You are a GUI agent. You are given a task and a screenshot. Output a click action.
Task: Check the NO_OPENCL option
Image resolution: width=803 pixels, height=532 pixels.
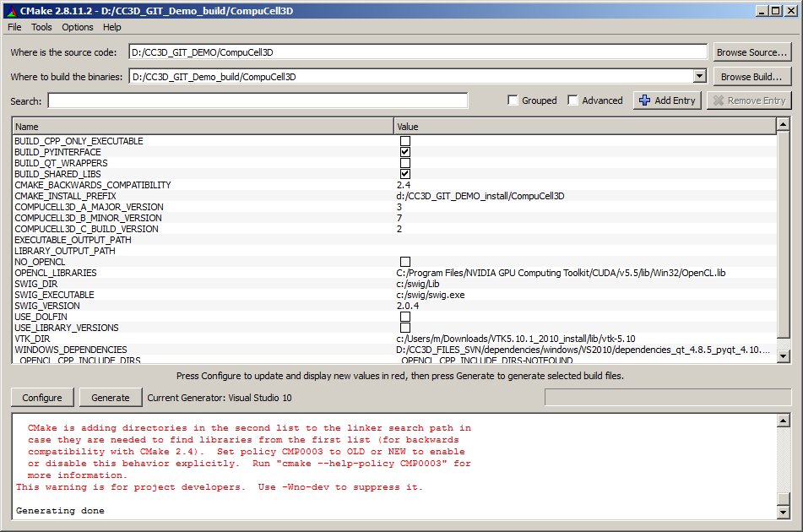click(405, 262)
